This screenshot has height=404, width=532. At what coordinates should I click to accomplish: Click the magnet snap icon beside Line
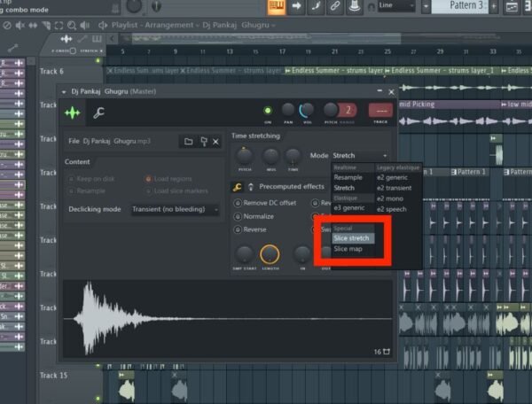[x=371, y=7]
